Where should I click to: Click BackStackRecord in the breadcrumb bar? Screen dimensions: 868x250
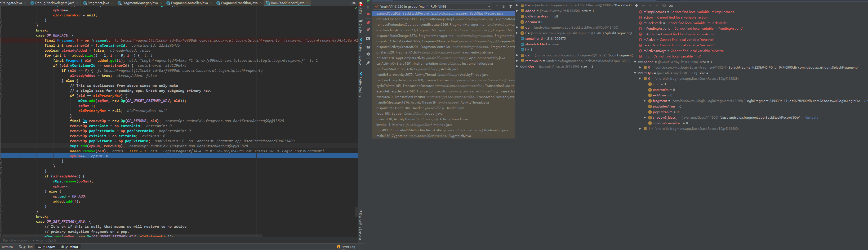(16, 240)
